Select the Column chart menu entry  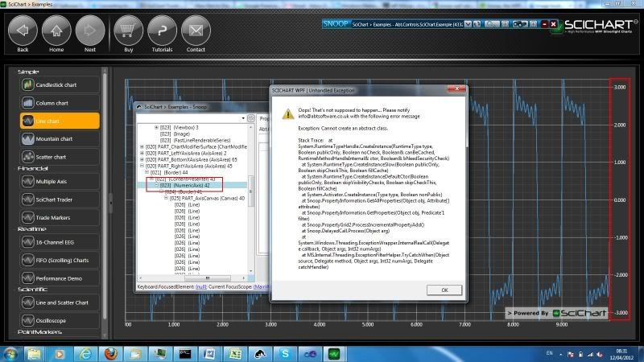coord(60,103)
